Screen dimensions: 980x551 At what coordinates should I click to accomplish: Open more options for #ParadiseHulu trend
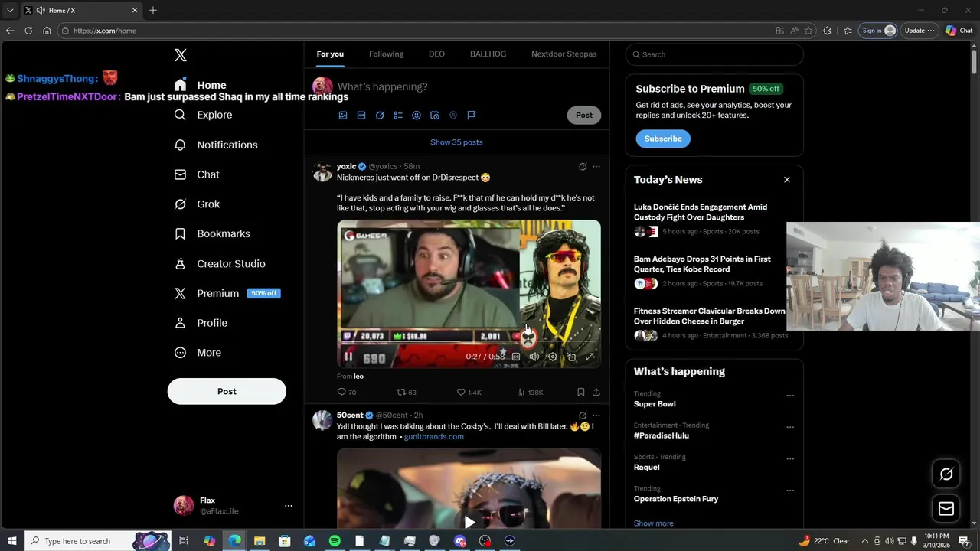pyautogui.click(x=790, y=427)
